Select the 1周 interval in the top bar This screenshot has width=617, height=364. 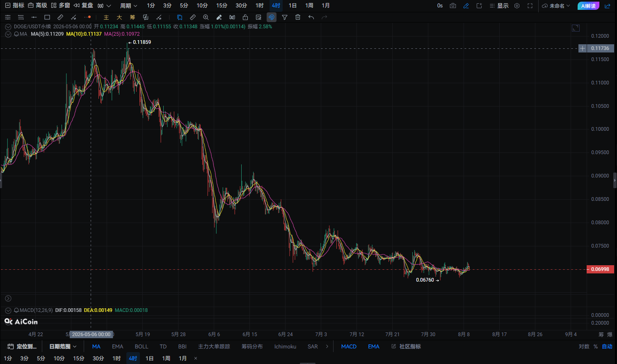tap(309, 6)
